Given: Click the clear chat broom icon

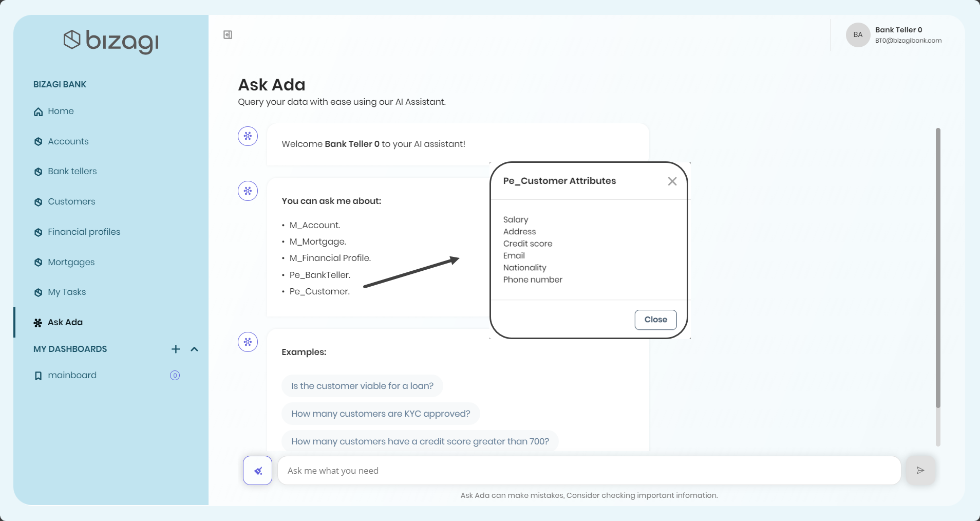Looking at the screenshot, I should click(x=257, y=471).
